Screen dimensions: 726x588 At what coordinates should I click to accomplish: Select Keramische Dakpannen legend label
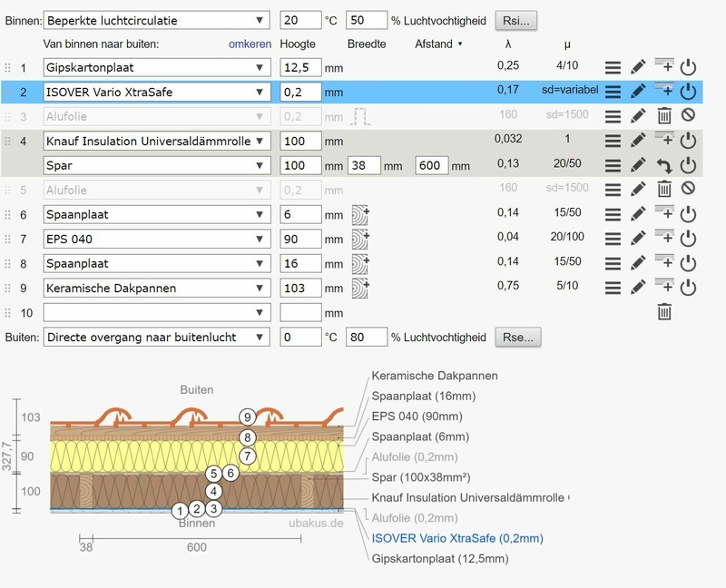[x=435, y=376]
